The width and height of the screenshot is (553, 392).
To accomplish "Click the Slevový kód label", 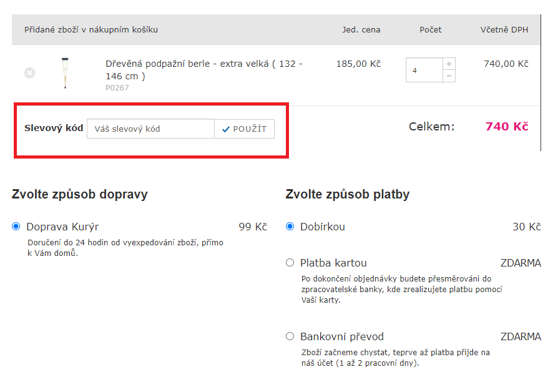I will click(54, 128).
